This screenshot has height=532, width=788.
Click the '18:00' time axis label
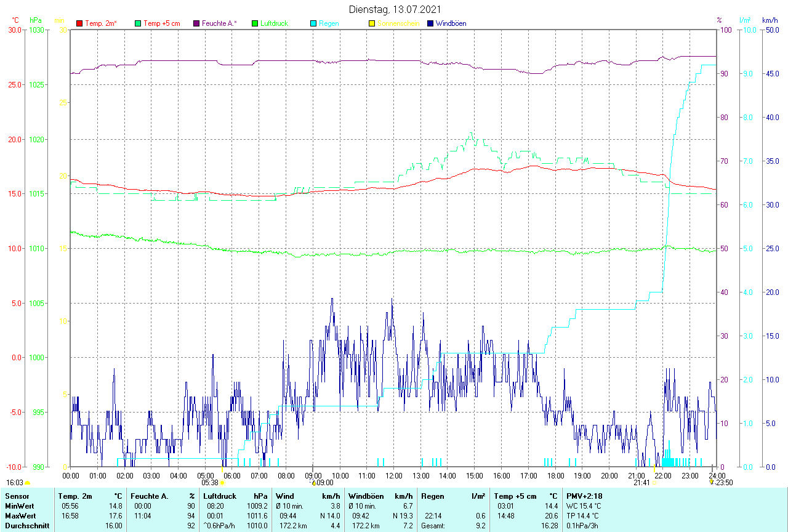tap(555, 475)
